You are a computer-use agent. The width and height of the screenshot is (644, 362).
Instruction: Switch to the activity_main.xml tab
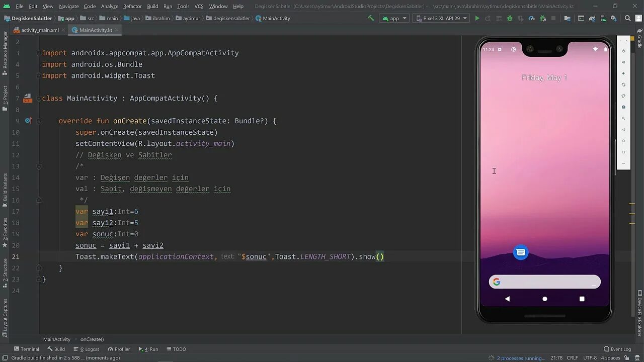39,30
